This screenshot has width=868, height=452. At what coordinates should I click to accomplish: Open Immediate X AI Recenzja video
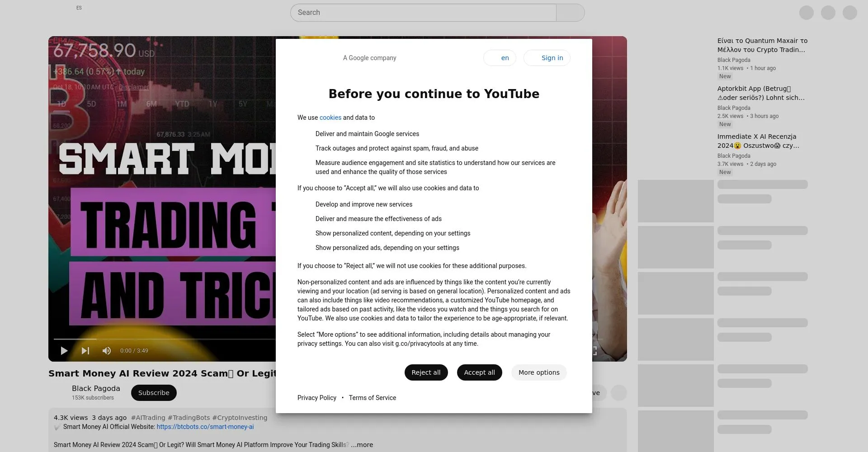(x=758, y=141)
